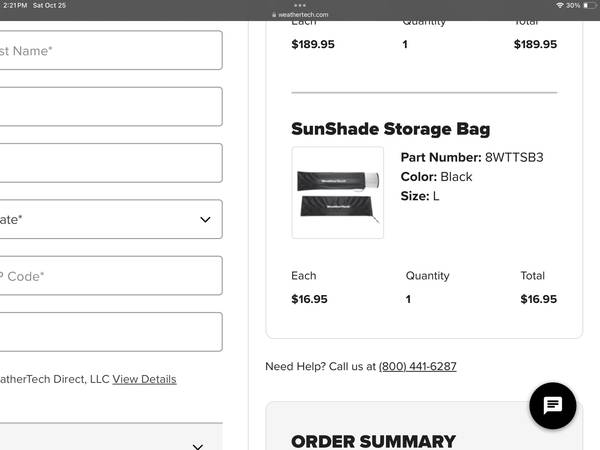Tap the three-dot multitasking icon at top
Screen dimensions: 600x450
tap(300, 5)
